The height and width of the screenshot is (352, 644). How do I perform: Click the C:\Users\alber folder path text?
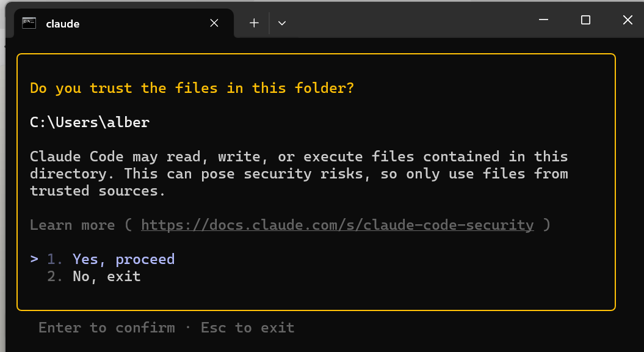click(89, 122)
